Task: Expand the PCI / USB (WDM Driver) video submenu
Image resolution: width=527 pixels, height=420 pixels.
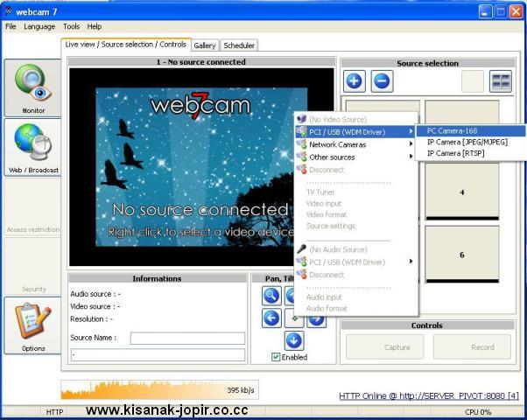Action: tap(355, 132)
